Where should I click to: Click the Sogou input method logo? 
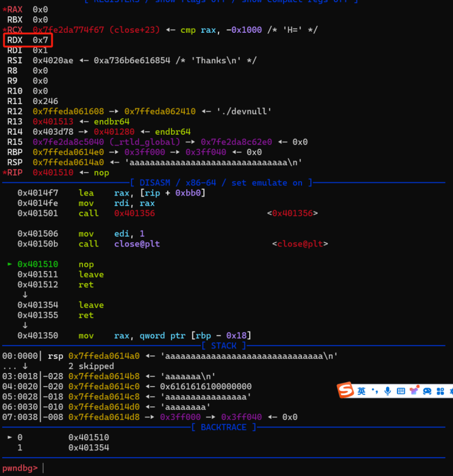[x=346, y=390]
